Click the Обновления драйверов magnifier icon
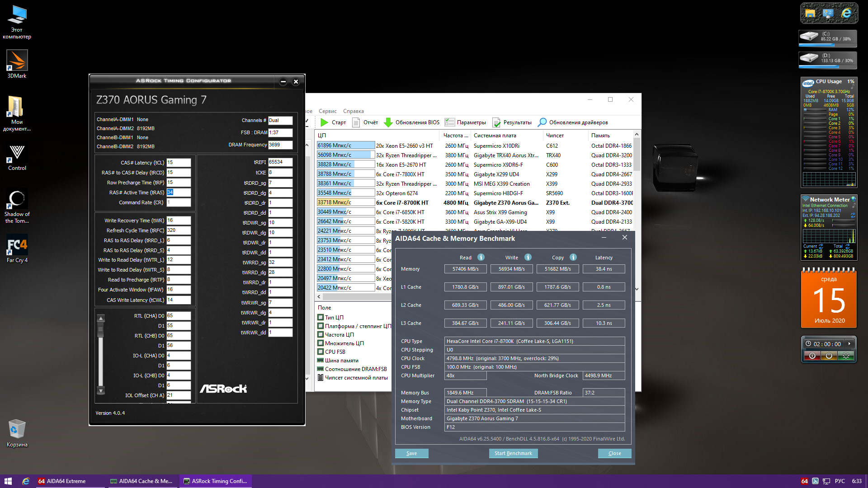 (542, 122)
